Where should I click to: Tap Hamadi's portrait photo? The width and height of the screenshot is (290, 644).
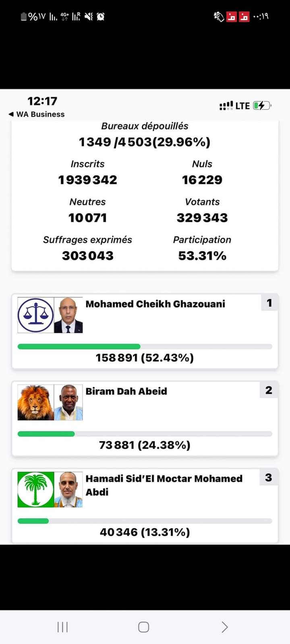point(68,489)
